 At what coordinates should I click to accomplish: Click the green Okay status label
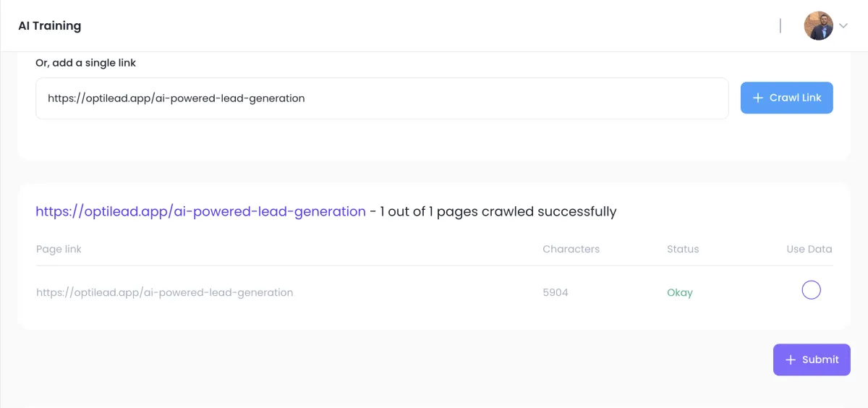click(680, 293)
